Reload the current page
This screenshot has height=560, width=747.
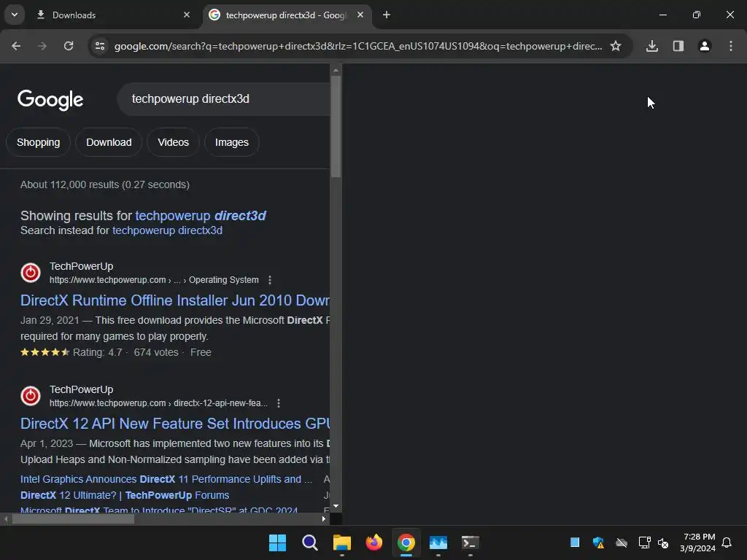coord(69,46)
